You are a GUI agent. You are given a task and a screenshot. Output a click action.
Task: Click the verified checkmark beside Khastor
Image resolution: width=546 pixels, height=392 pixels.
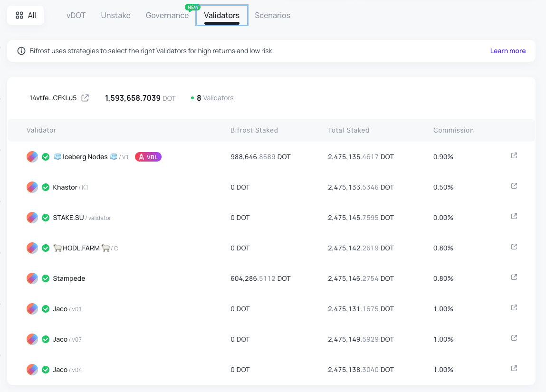(46, 187)
